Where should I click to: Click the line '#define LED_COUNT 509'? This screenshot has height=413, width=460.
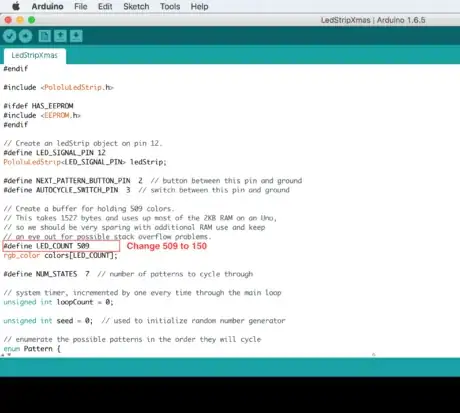coord(46,246)
